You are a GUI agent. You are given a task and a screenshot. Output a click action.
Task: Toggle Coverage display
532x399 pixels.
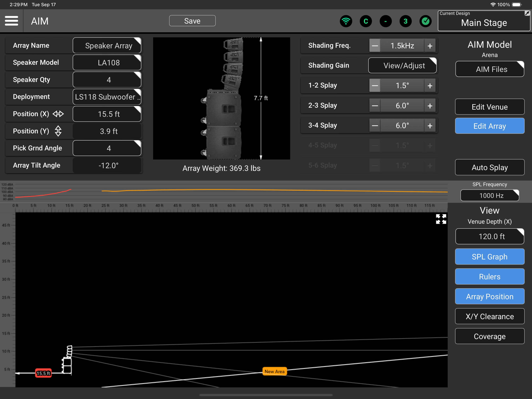click(490, 336)
